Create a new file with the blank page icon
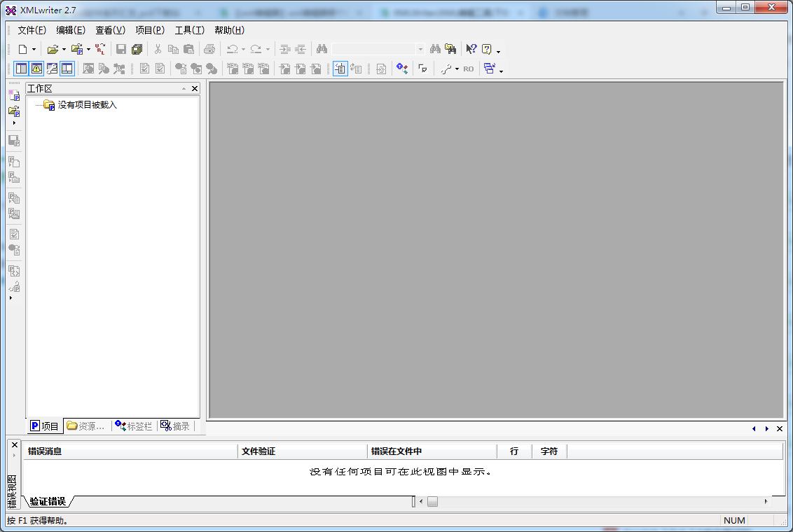This screenshot has height=532, width=793. [22, 49]
